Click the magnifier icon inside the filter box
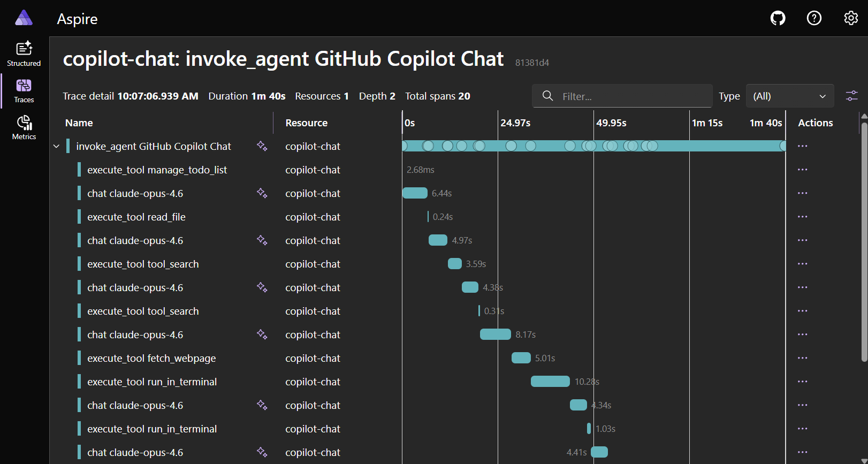This screenshot has height=464, width=868. [547, 96]
